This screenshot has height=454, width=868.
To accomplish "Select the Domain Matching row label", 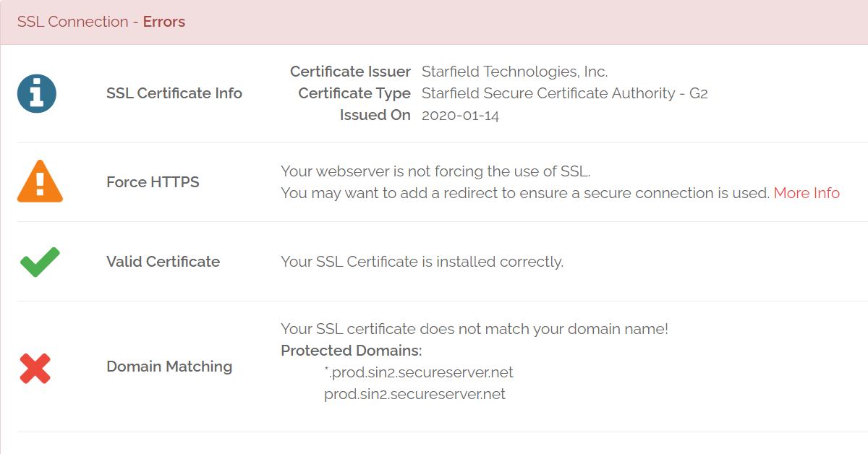I will [169, 367].
